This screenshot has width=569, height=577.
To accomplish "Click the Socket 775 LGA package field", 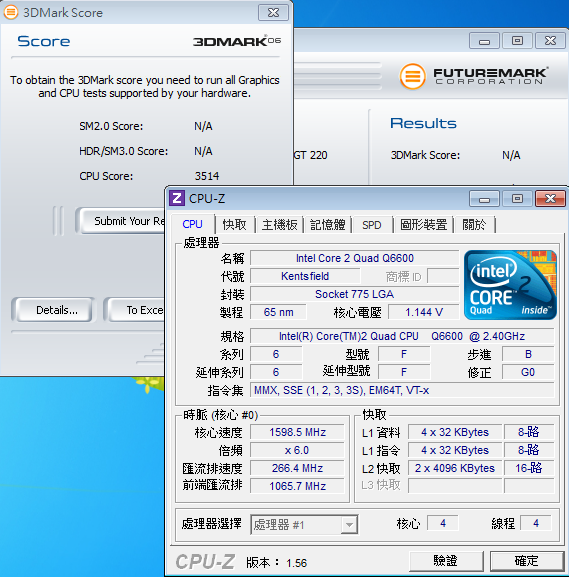I will click(x=355, y=294).
